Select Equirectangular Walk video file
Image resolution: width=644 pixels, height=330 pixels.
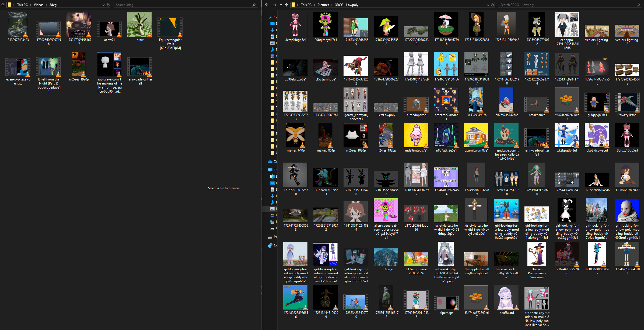pyautogui.click(x=170, y=33)
